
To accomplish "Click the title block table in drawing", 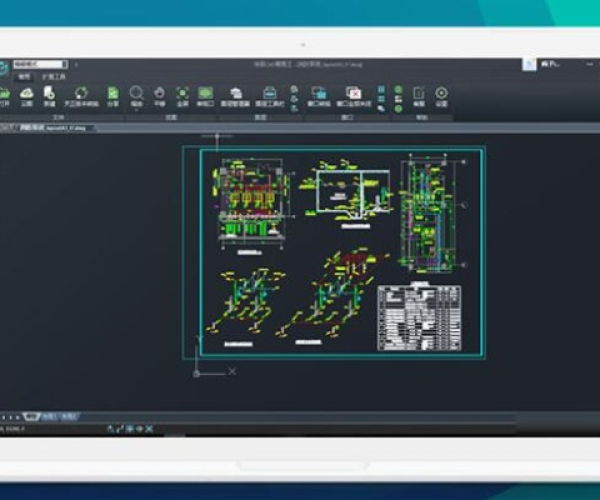I will 419,317.
